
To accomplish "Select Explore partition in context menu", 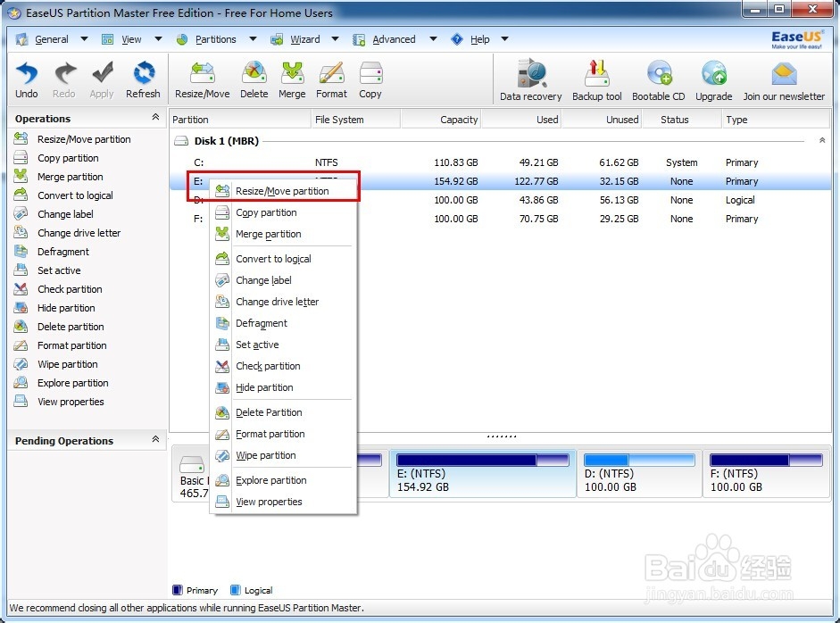I will [x=283, y=480].
